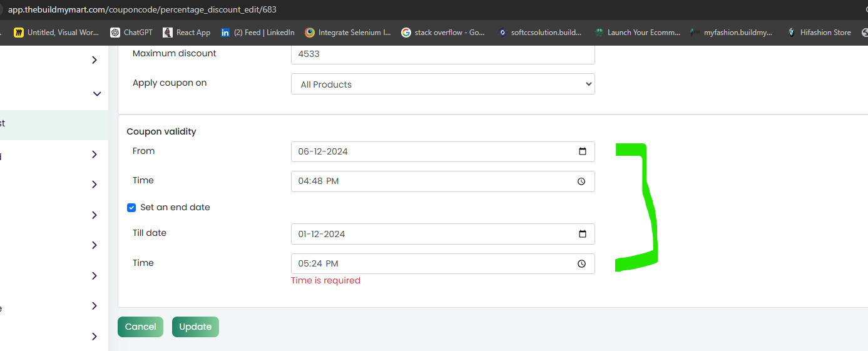
Task: Open the stack overflow Google bookmark
Action: (x=443, y=33)
